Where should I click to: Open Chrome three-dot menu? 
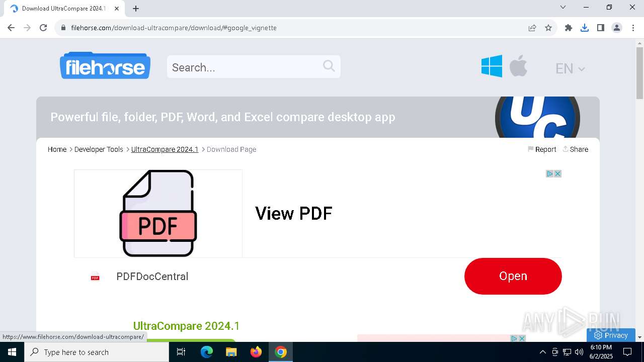pyautogui.click(x=633, y=28)
